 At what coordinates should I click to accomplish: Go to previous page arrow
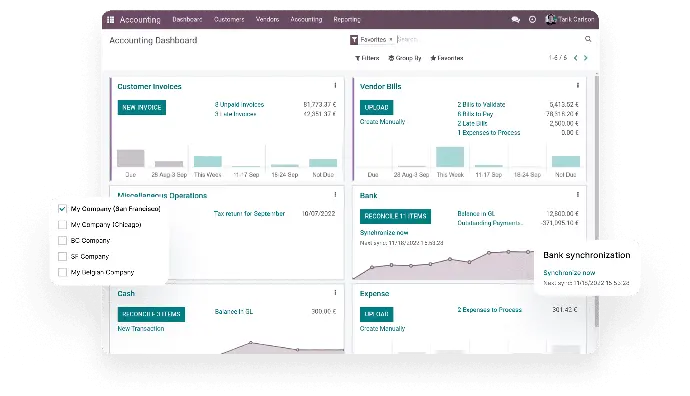pos(576,58)
